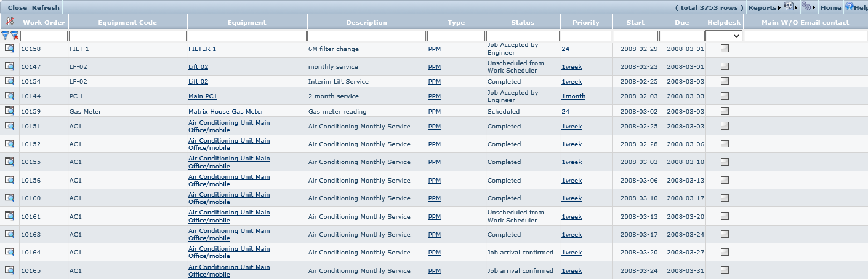Sort by the Priority column header
868x279 pixels.
pos(585,22)
